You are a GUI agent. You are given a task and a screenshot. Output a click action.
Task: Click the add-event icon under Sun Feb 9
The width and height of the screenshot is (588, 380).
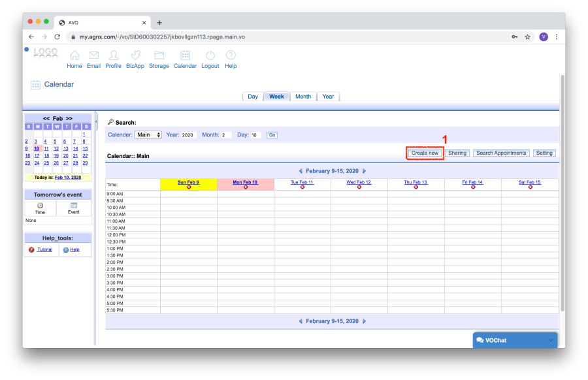coord(189,187)
